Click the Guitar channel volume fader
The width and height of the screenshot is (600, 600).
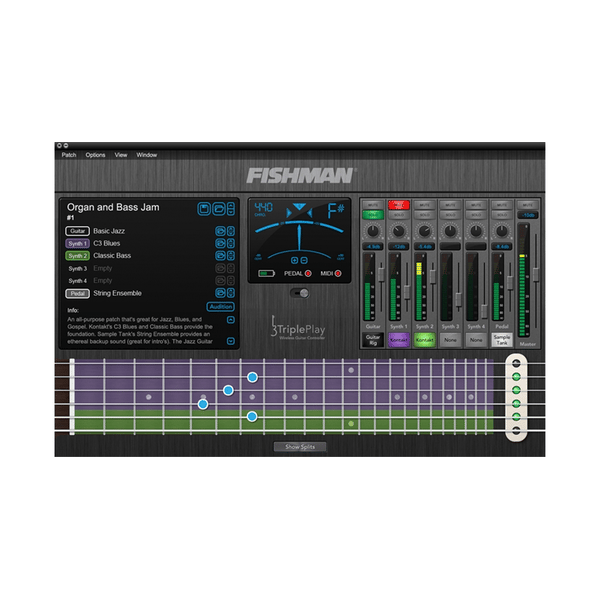[x=381, y=275]
